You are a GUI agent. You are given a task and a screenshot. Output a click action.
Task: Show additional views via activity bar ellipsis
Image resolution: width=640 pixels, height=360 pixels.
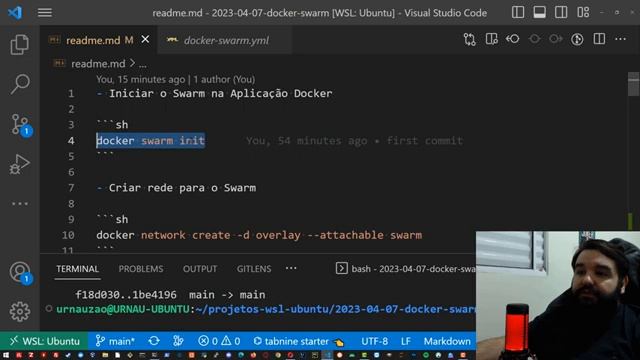(x=20, y=203)
